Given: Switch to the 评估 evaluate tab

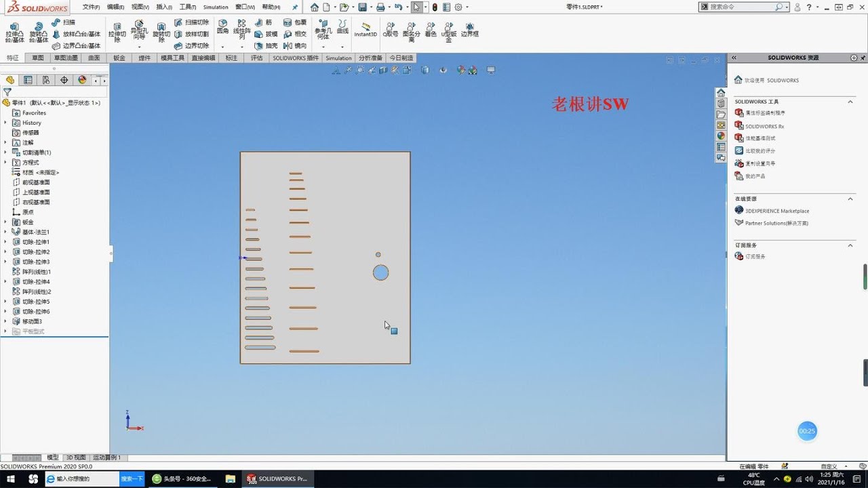Looking at the screenshot, I should (256, 58).
